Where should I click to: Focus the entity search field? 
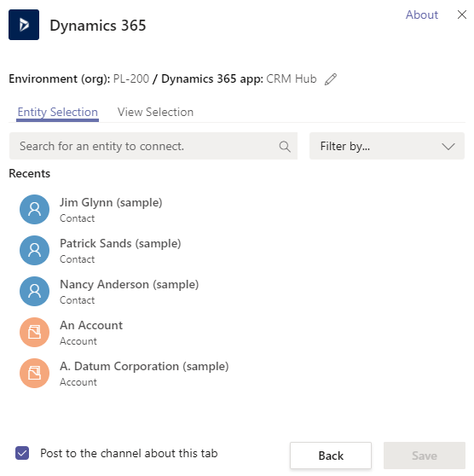pyautogui.click(x=153, y=146)
